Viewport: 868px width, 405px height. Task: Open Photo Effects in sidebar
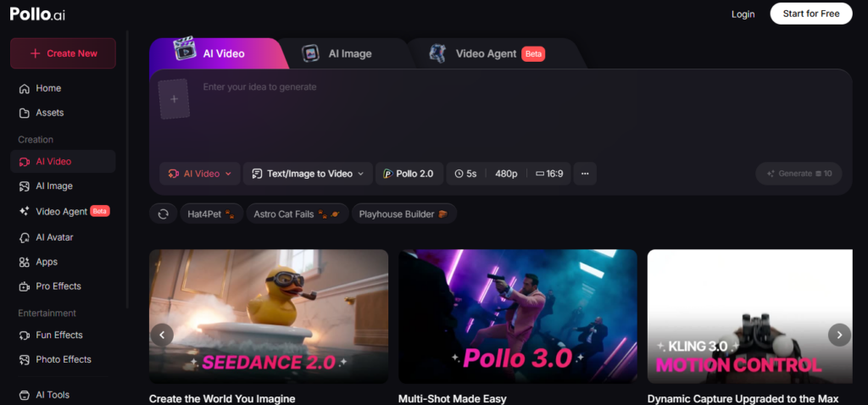(63, 359)
